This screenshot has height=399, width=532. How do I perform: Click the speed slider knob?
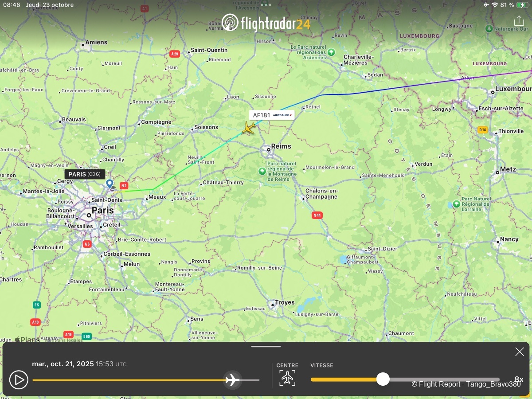[383, 379]
